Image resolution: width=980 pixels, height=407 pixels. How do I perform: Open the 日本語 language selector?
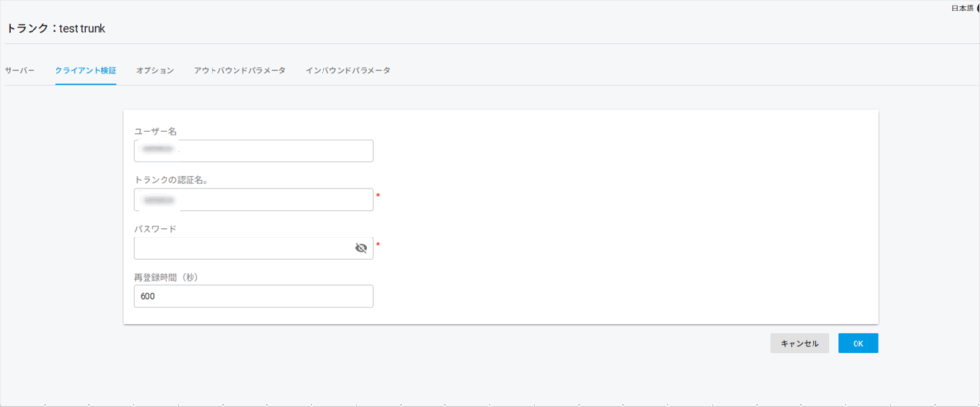click(x=963, y=9)
